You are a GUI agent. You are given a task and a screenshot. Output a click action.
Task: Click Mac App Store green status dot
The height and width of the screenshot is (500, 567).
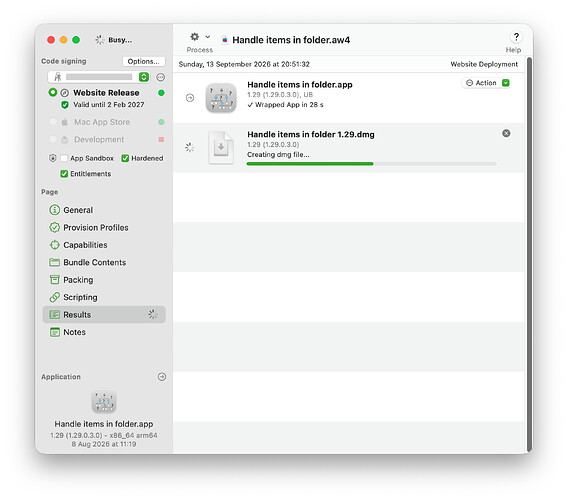(161, 122)
